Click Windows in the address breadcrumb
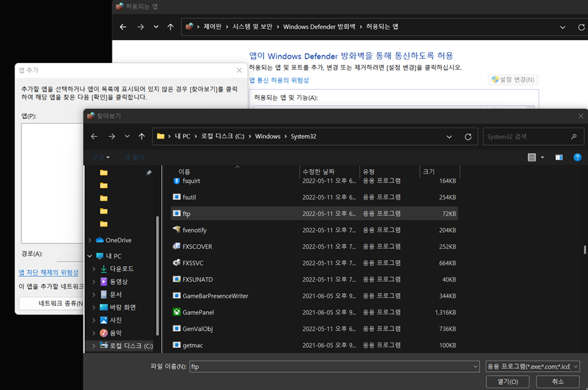 [268, 136]
